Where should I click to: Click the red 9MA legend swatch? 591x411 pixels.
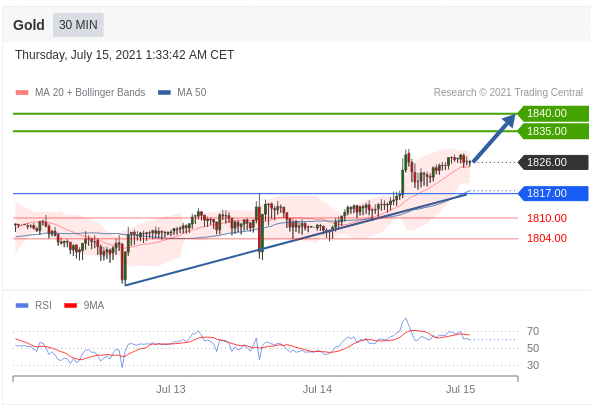point(70,305)
